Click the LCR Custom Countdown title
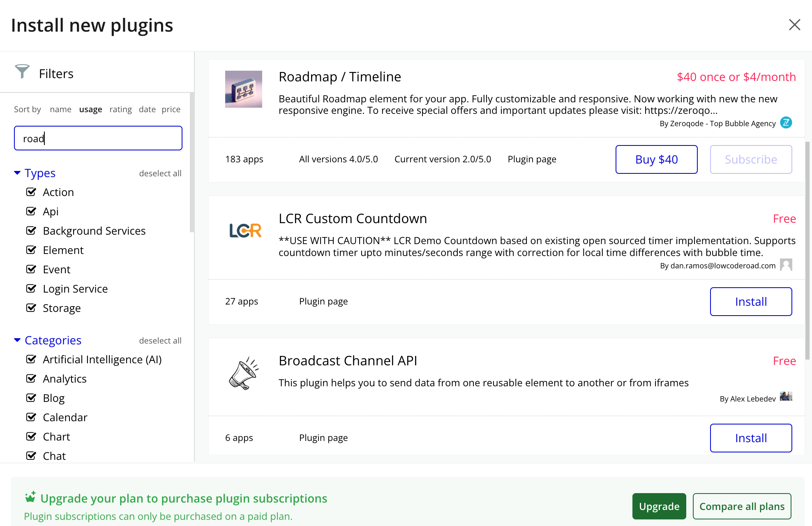Viewport: 812px width, 526px height. (x=353, y=219)
